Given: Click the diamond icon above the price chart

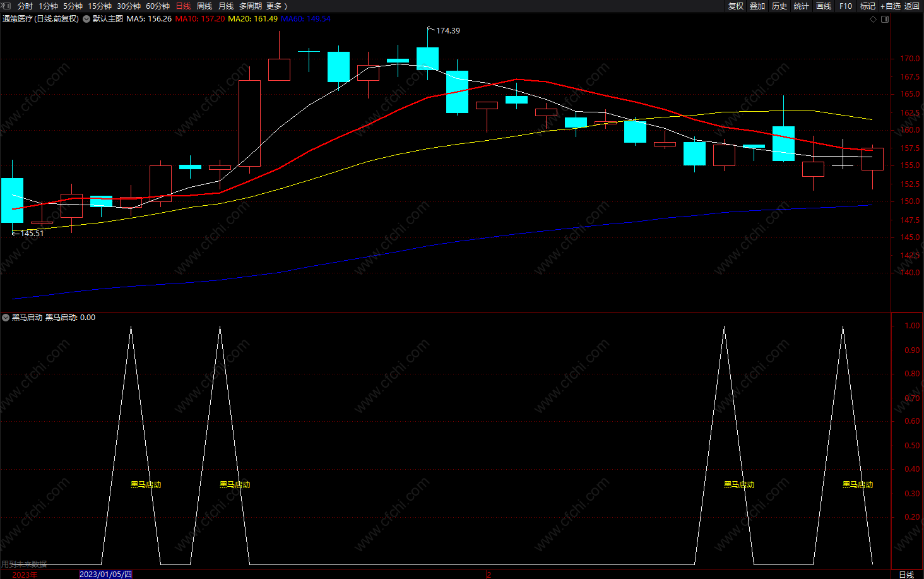Looking at the screenshot, I should 874,19.
